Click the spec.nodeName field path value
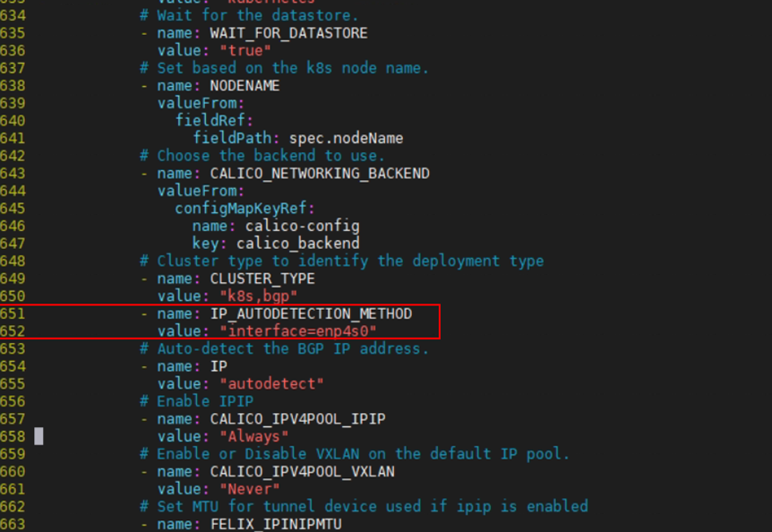The height and width of the screenshot is (532, 772). (346, 138)
